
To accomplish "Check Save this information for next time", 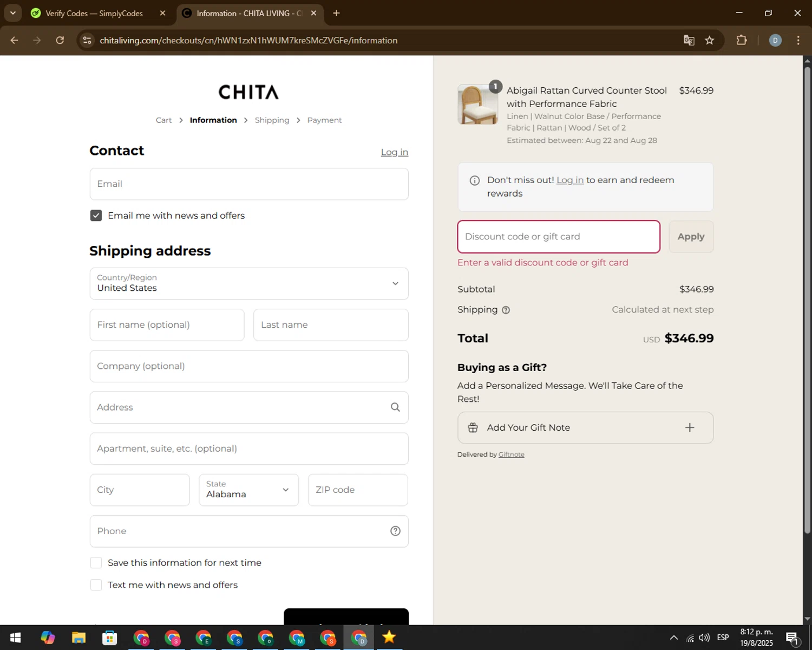I will 96,563.
